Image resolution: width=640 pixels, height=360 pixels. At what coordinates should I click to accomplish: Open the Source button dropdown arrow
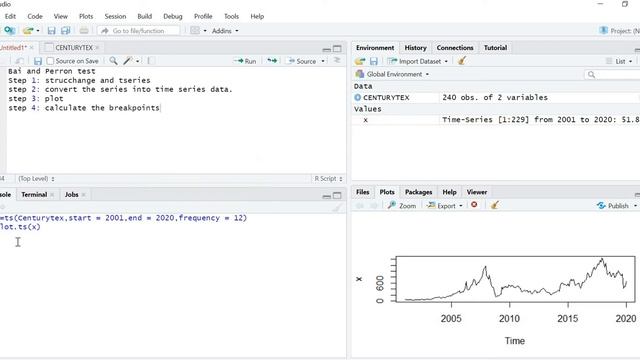pos(323,61)
